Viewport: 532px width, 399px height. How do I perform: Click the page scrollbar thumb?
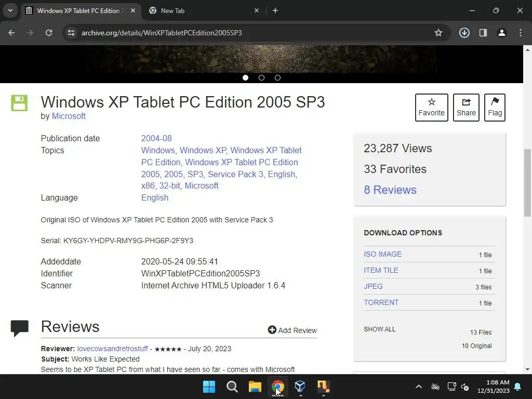[527, 182]
